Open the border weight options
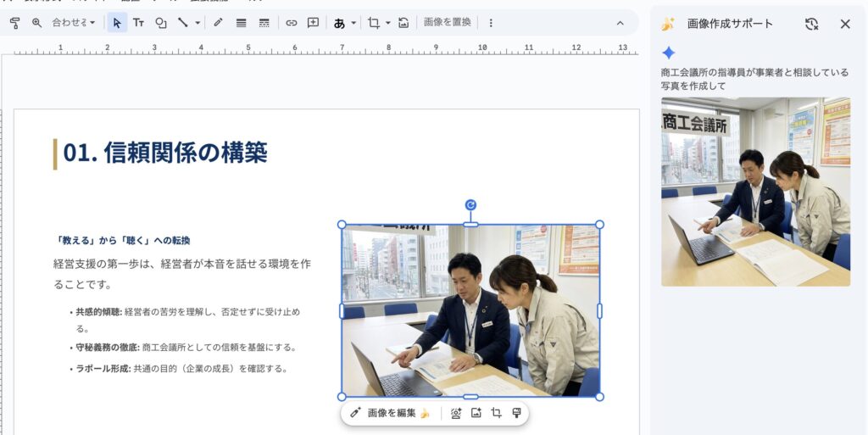 tap(241, 23)
